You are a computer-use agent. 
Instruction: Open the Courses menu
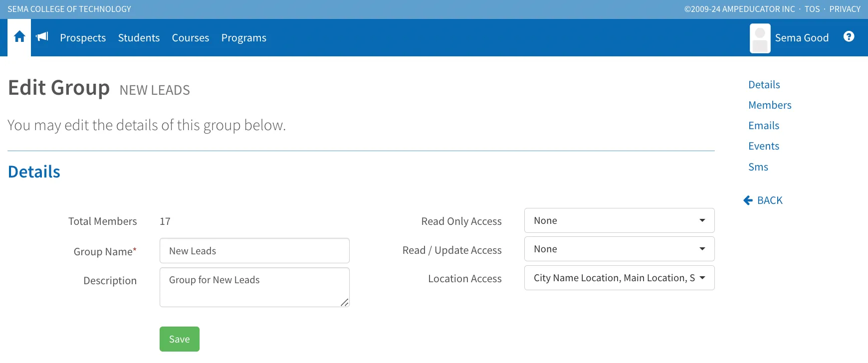191,38
